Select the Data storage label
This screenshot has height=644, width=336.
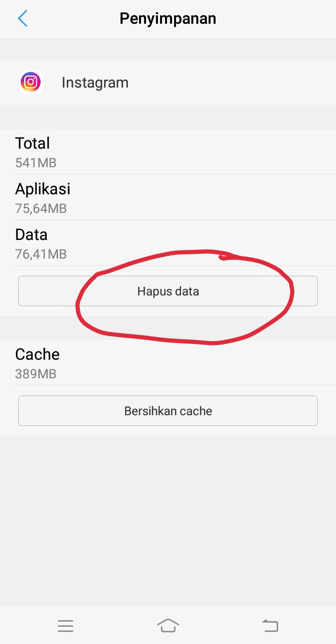tap(31, 234)
